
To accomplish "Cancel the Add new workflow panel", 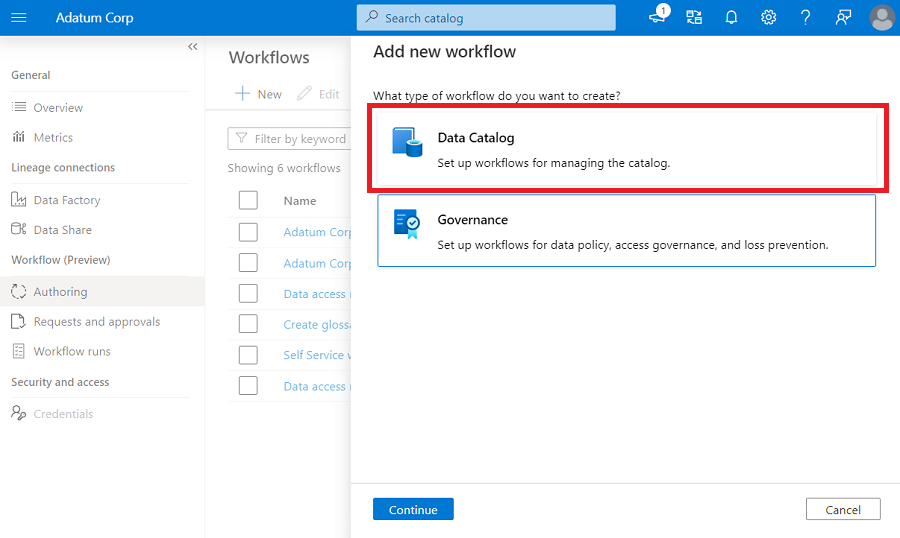I will [842, 509].
